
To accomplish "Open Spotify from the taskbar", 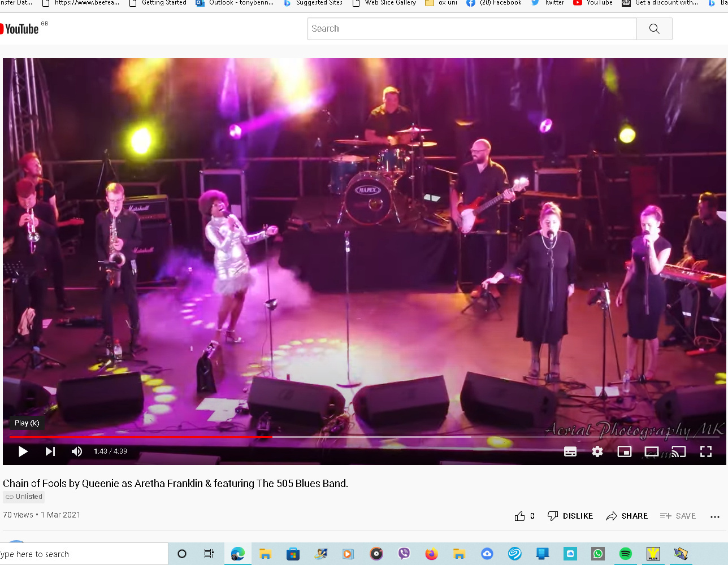I will coord(625,554).
